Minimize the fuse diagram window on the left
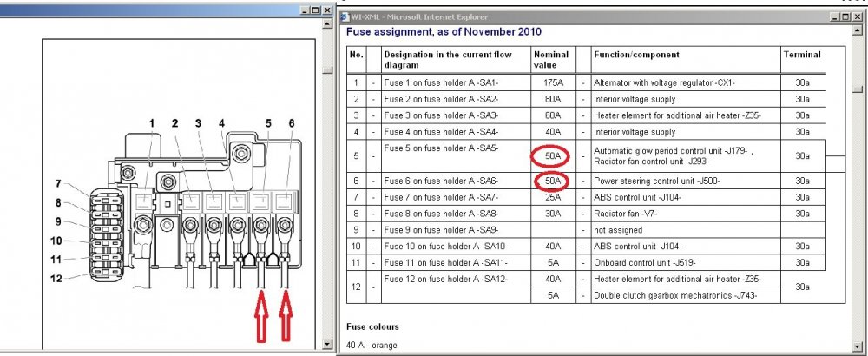The height and width of the screenshot is (356, 868). click(305, 10)
